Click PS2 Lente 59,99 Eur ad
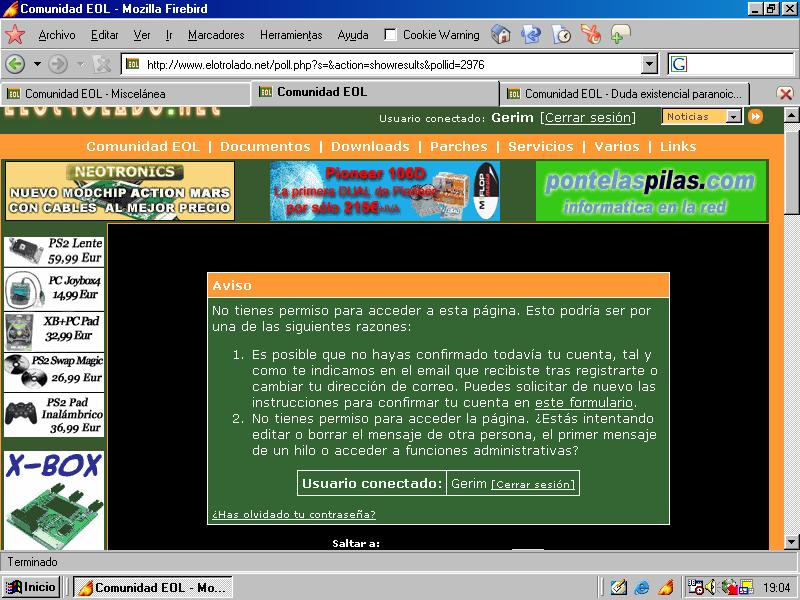Screen dimensions: 800x600 click(54, 252)
